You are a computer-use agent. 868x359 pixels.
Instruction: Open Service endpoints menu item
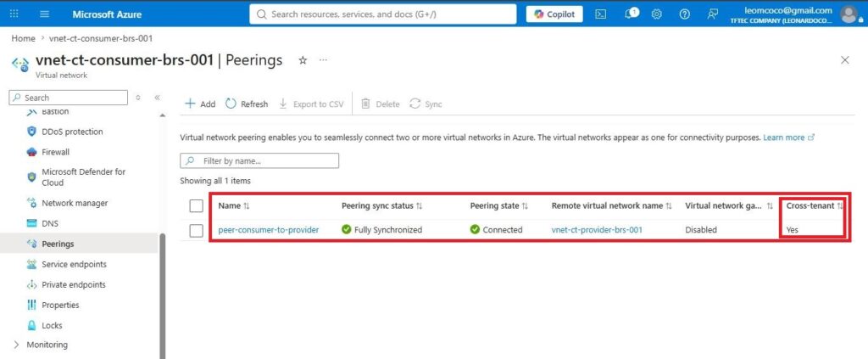[75, 264]
